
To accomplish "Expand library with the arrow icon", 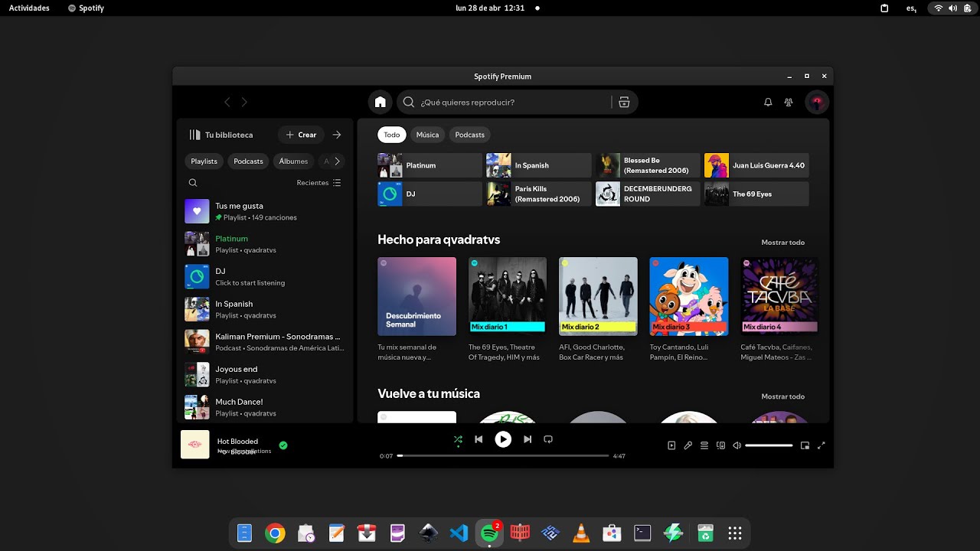I will 336,135.
